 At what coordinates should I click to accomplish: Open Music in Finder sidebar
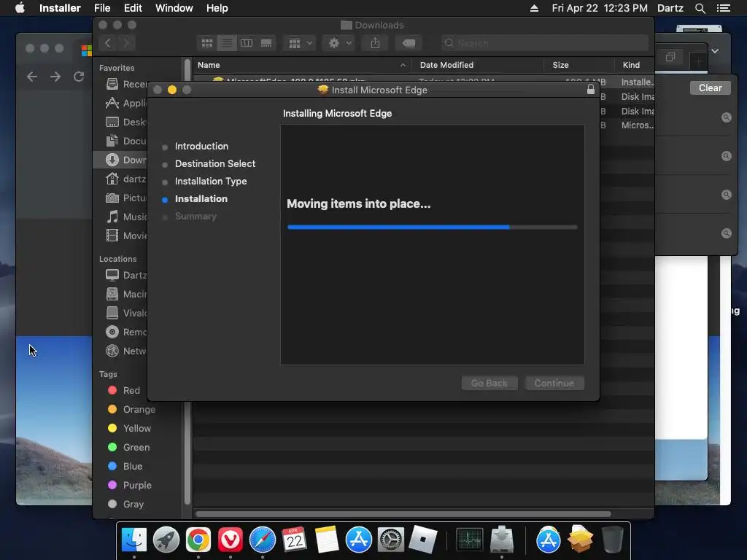[x=126, y=217]
